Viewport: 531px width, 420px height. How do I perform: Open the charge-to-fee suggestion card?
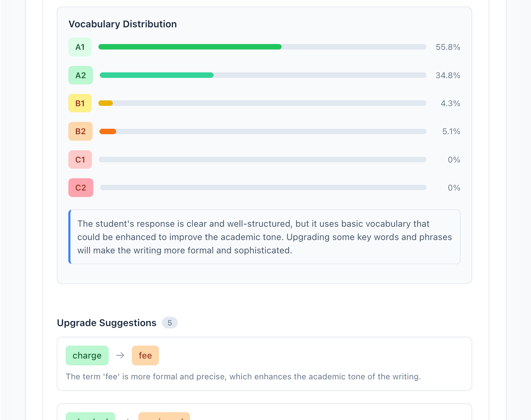(x=264, y=364)
